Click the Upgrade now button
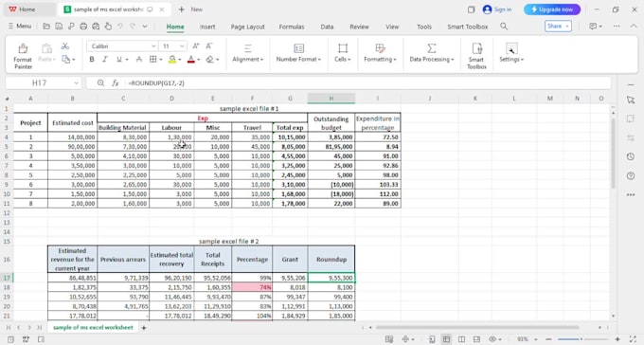 (552, 9)
